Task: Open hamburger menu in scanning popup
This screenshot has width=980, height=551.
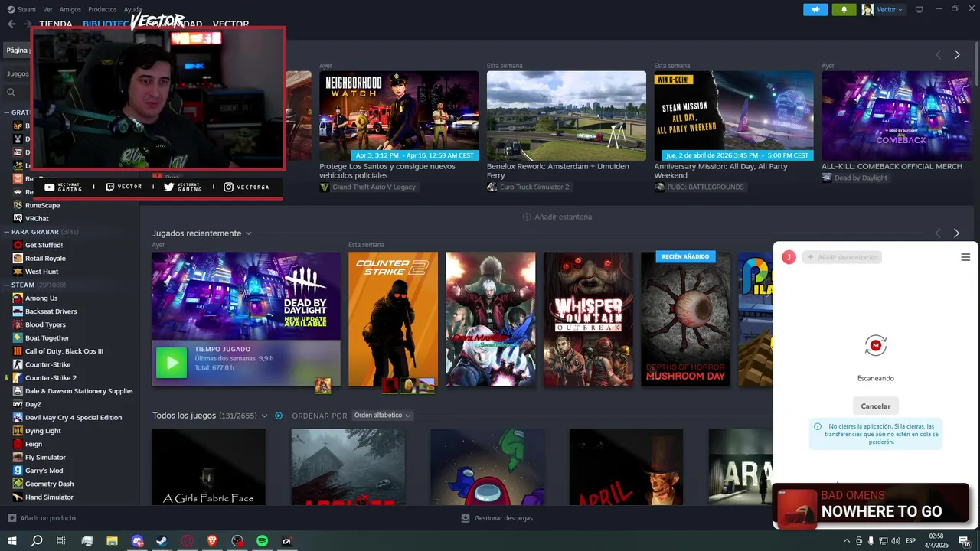Action: 965,257
